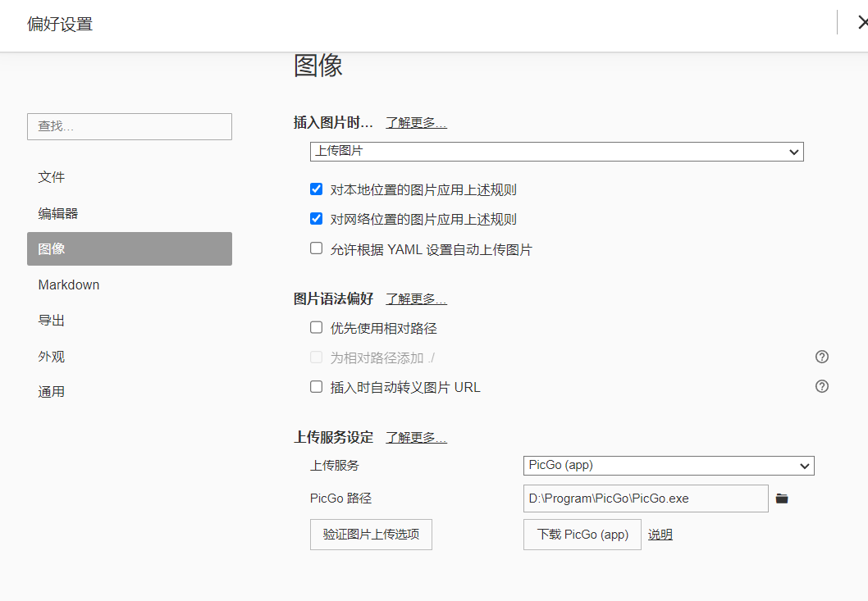Screen dimensions: 868x601
Task: Click help icon next to 插入时自动转义图片 URL
Action: pyautogui.click(x=821, y=386)
